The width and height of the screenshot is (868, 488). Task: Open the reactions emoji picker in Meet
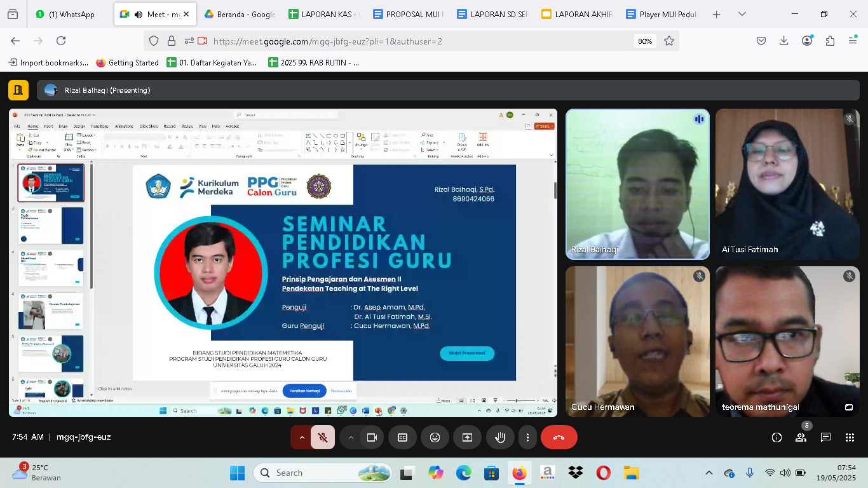tap(435, 437)
